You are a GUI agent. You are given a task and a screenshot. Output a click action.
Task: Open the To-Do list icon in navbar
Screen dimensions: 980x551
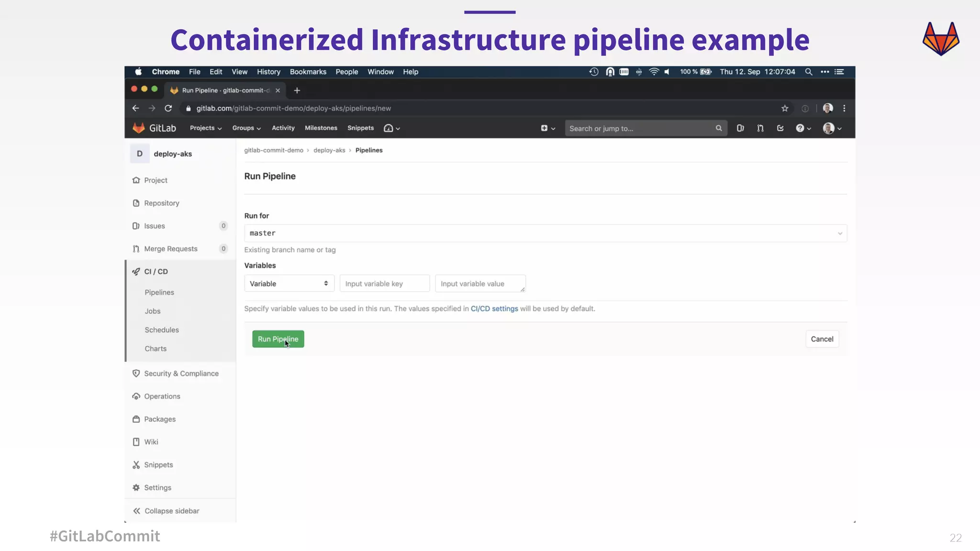click(x=780, y=128)
